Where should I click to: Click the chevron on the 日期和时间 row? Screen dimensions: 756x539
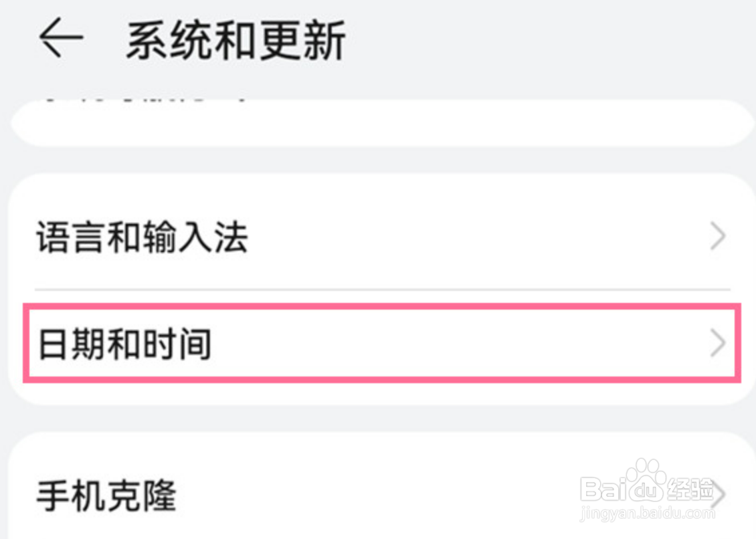(718, 344)
